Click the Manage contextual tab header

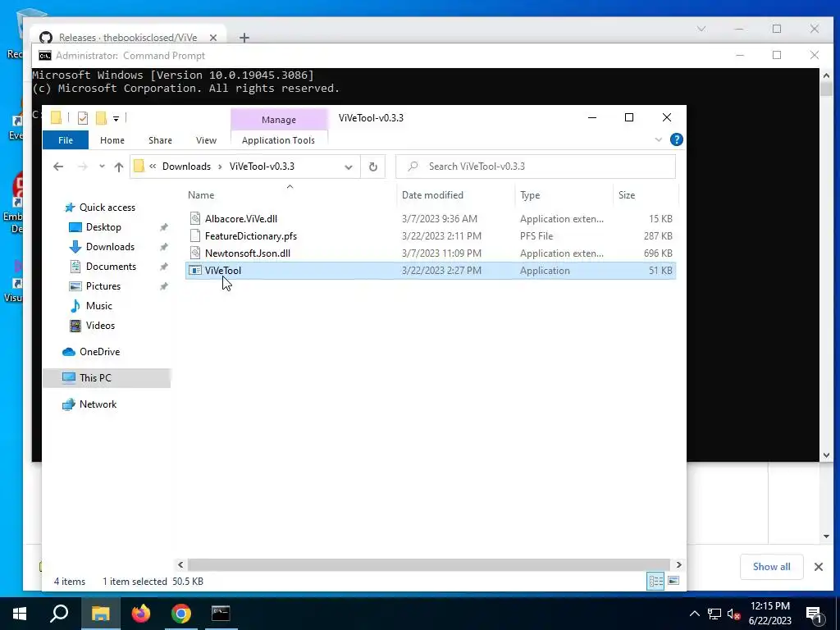point(279,120)
